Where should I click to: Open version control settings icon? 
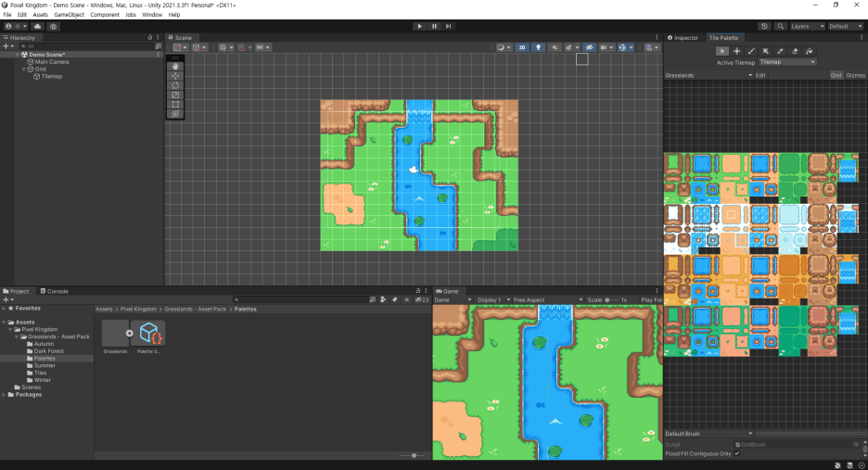click(53, 26)
